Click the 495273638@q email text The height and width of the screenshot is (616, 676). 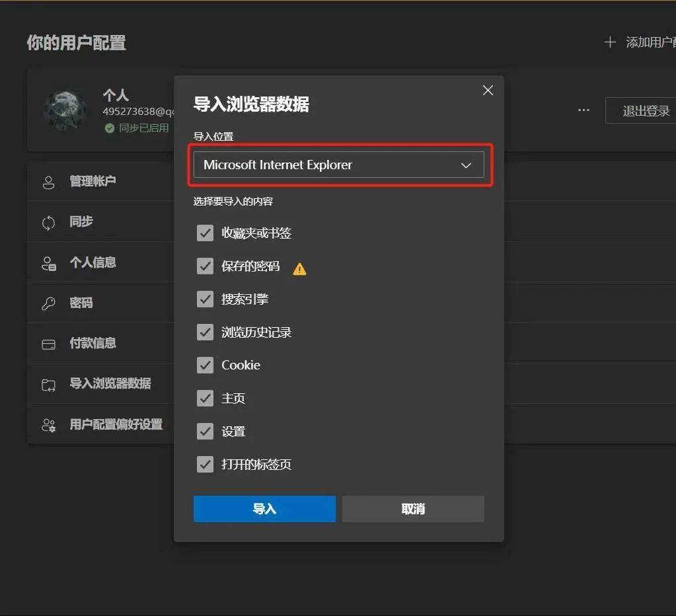point(138,112)
